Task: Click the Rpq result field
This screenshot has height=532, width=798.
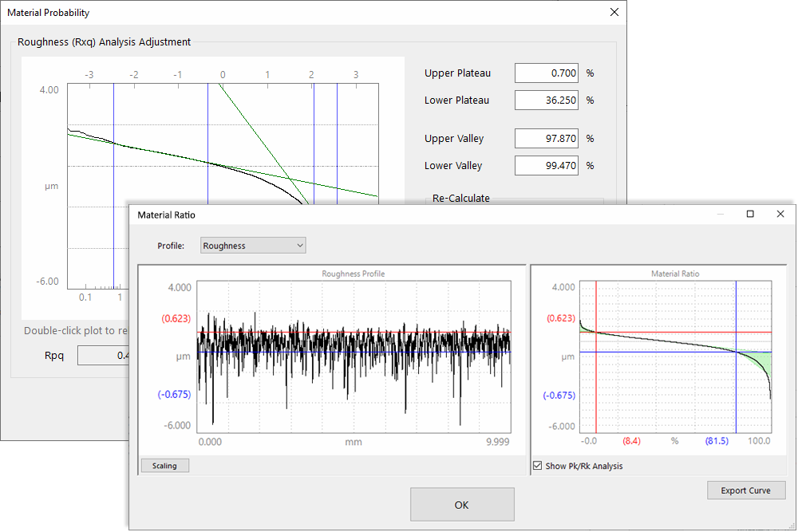Action: 103,356
